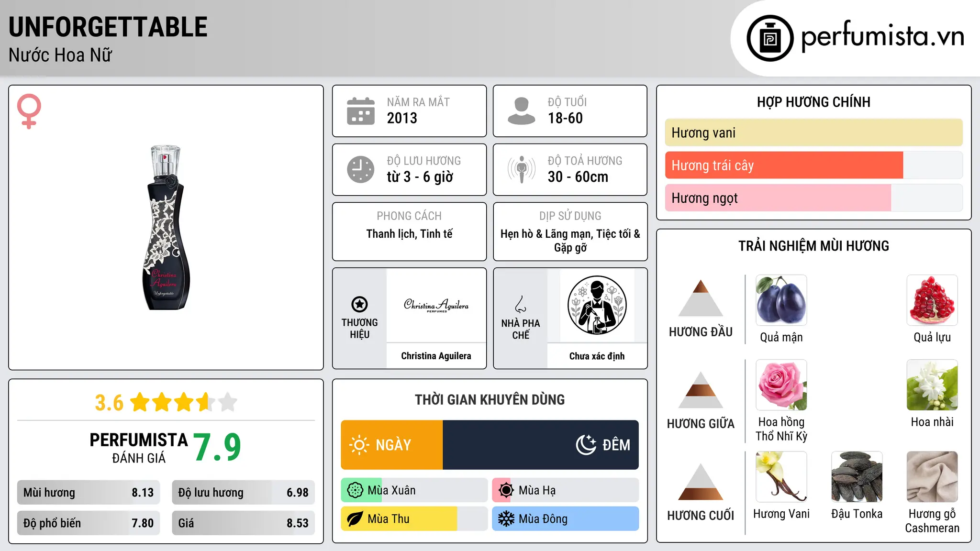The height and width of the screenshot is (551, 980).
Task: Click the Christina Aguilera brand name link
Action: point(436,356)
